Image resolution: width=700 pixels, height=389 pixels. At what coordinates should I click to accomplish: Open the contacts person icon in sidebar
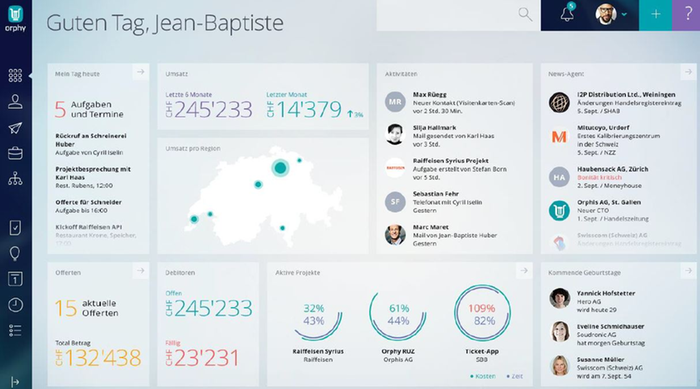click(15, 102)
